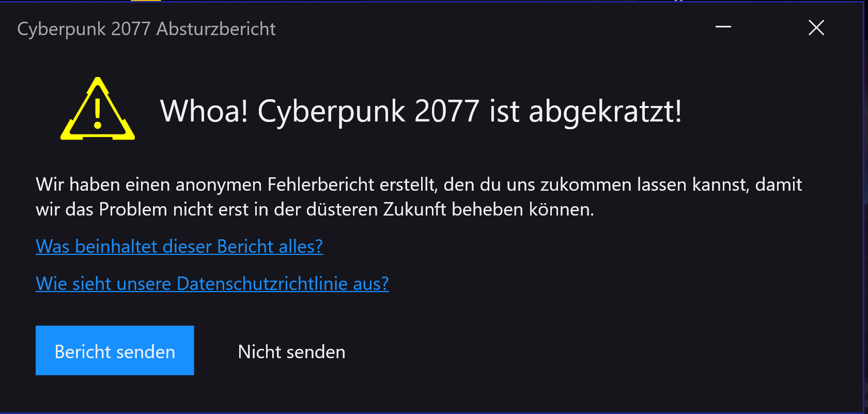Screen dimensions: 868x414
Task: Choose 'Nicht senden' to skip sending
Action: coord(291,351)
